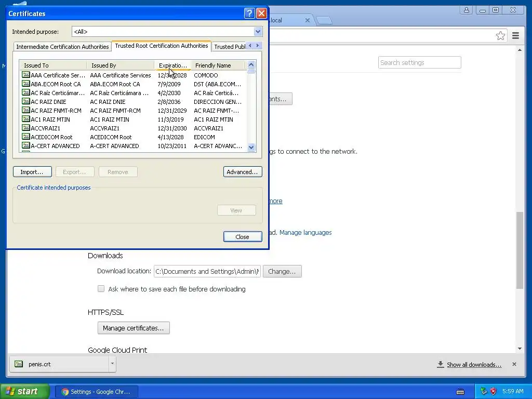Screen dimensions: 532x399
Task: Select the 2/8/2036 expiration cell
Action: click(169, 102)
